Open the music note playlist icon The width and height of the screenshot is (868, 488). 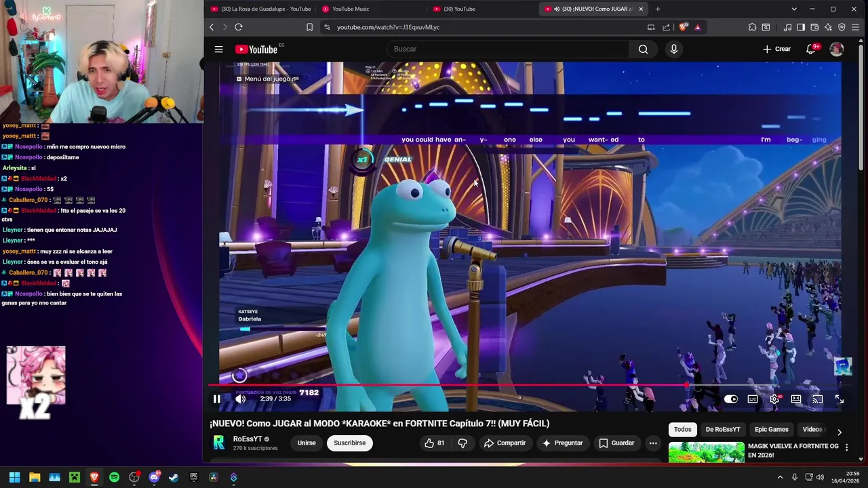[x=787, y=27]
